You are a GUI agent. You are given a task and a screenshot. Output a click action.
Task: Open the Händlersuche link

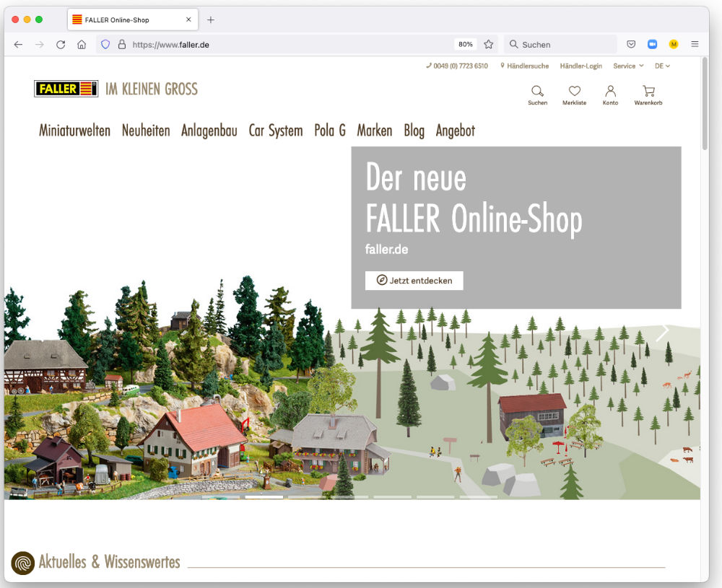click(524, 66)
